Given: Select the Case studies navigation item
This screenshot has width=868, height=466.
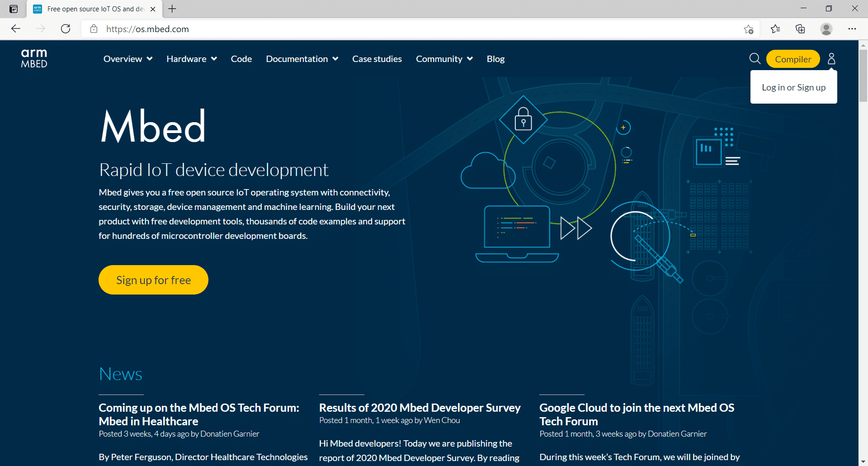Looking at the screenshot, I should pyautogui.click(x=377, y=59).
